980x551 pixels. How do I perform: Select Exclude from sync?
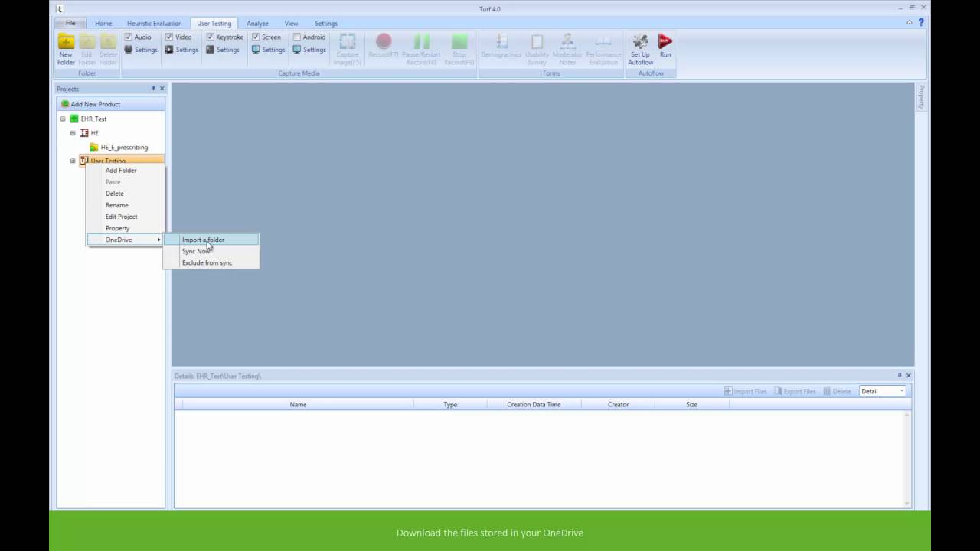pos(211,262)
